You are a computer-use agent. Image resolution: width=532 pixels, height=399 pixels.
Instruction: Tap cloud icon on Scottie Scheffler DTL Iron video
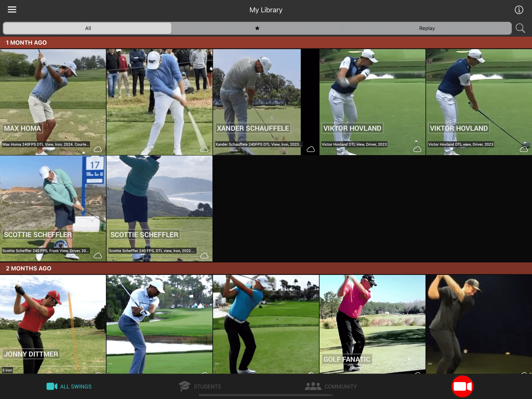pyautogui.click(x=204, y=256)
